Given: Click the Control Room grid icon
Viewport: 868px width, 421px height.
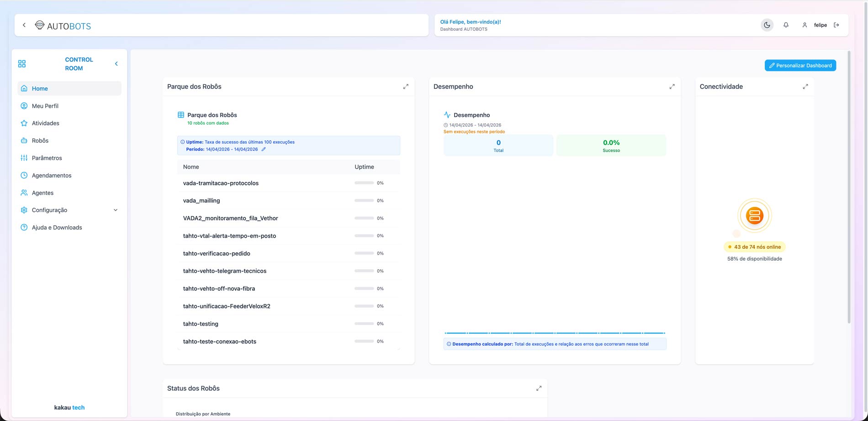Looking at the screenshot, I should (22, 64).
